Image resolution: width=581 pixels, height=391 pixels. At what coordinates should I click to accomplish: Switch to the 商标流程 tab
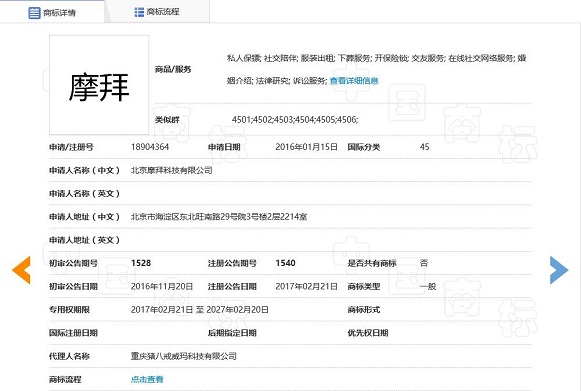coord(157,12)
